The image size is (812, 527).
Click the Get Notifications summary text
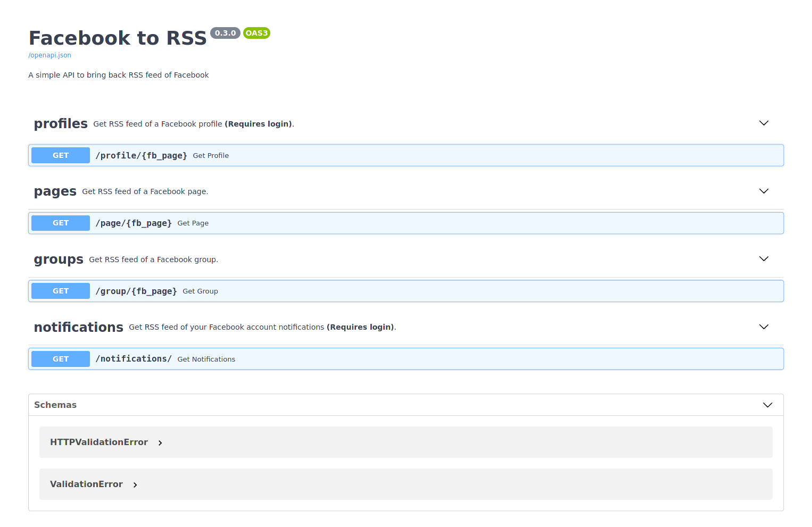[206, 359]
